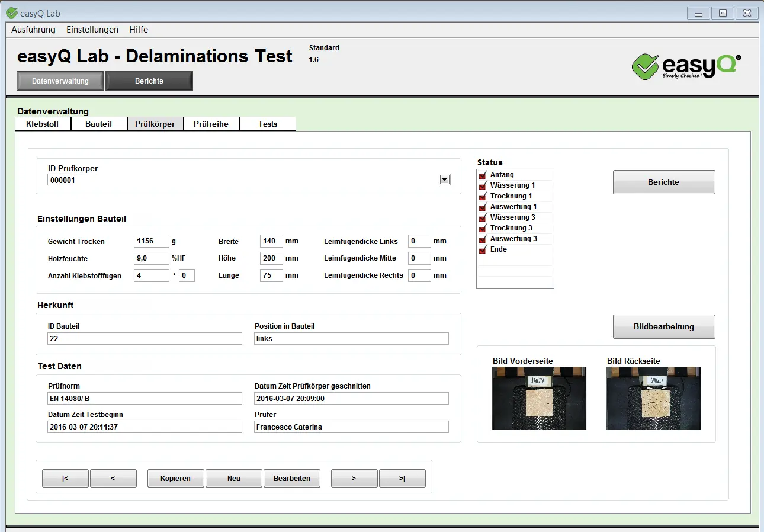Click the 'Test Daten' section heading
This screenshot has width=764, height=532.
coord(60,366)
